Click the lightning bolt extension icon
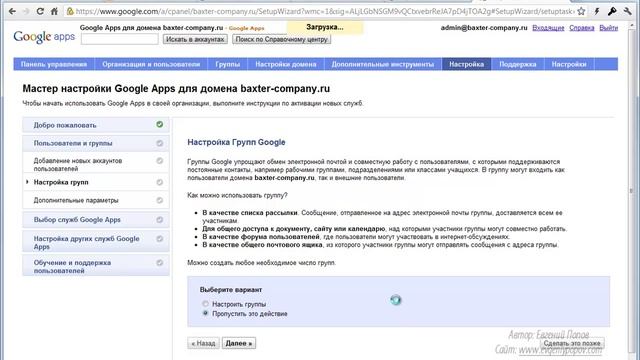Image resolution: width=640 pixels, height=360 pixels. tap(597, 11)
